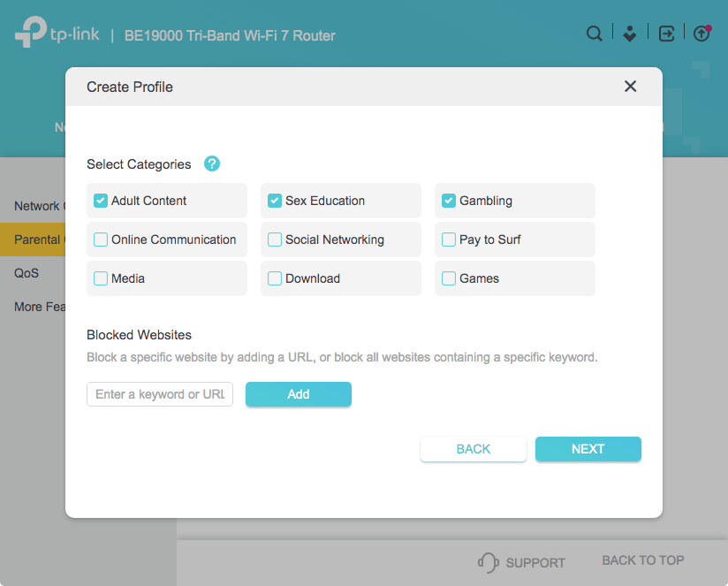Open the firmware upgrade notification icon
This screenshot has height=586, width=728.
point(701,33)
